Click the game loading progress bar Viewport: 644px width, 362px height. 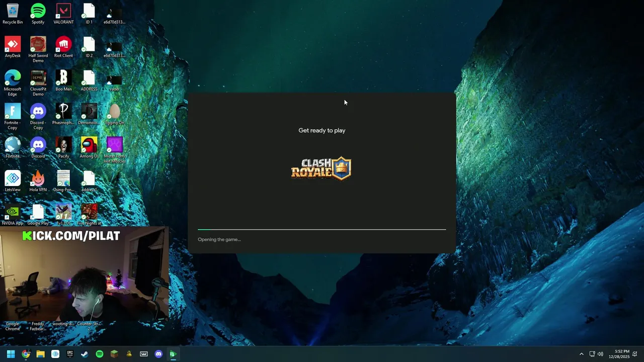[x=322, y=229]
